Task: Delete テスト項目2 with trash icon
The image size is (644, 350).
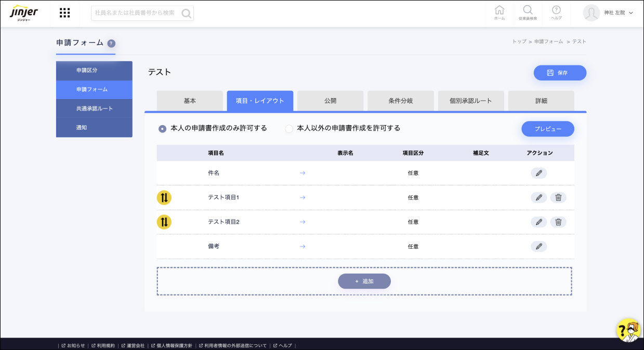Action: click(558, 222)
